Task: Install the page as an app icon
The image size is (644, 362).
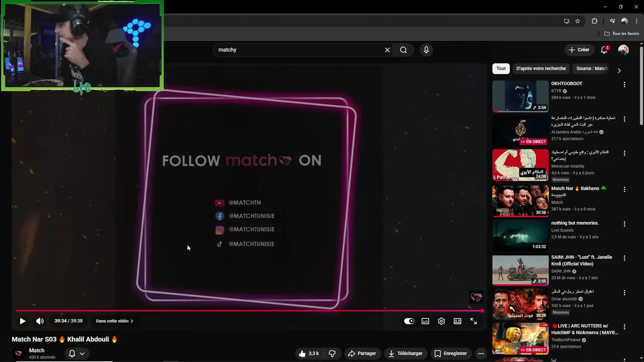Action: (567, 21)
